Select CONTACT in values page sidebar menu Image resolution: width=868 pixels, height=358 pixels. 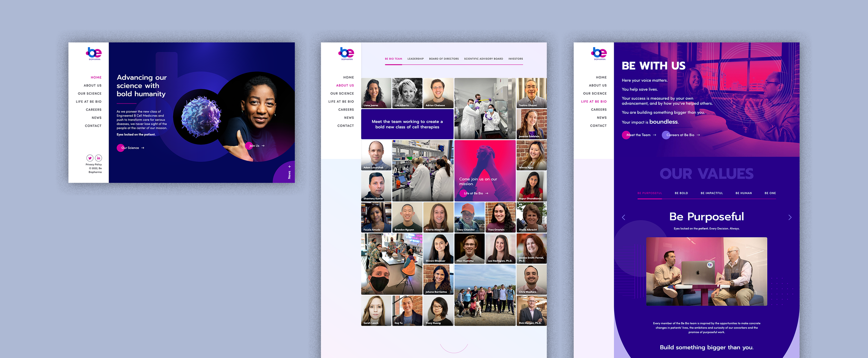(599, 126)
